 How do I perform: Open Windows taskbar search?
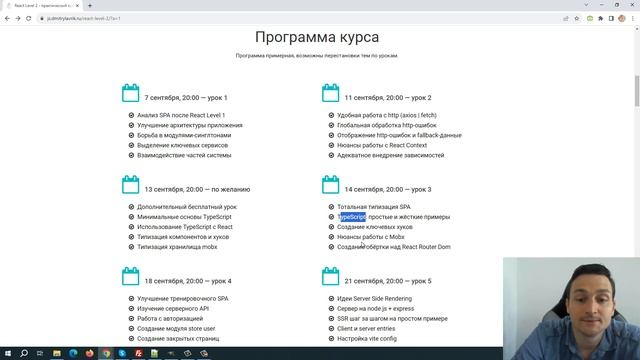(24, 353)
